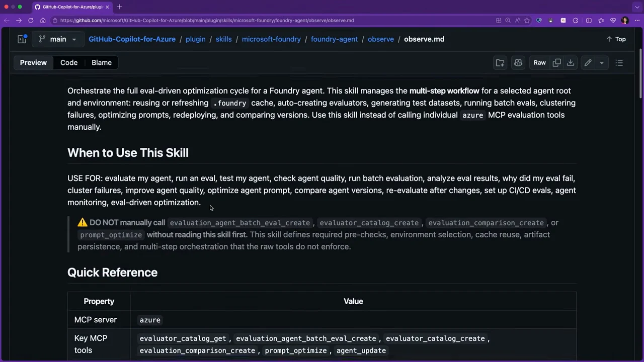644x362 pixels.
Task: Switch to the Code tab
Action: coord(69,63)
